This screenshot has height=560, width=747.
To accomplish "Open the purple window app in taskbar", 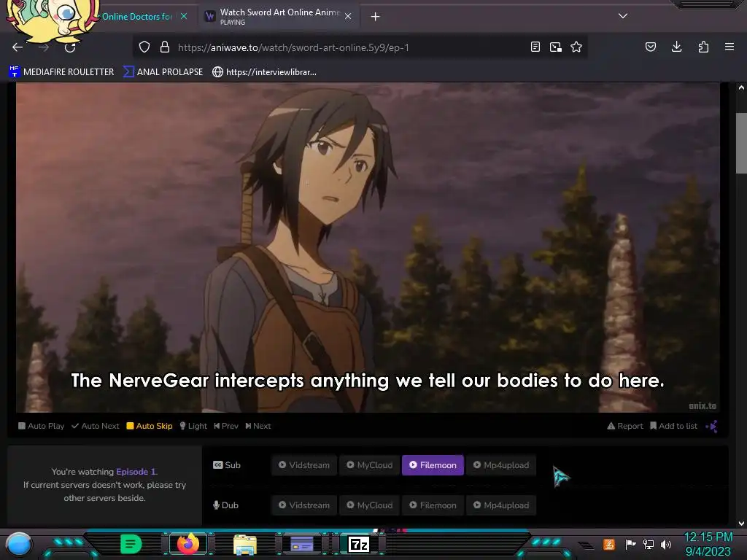I will 302,544.
